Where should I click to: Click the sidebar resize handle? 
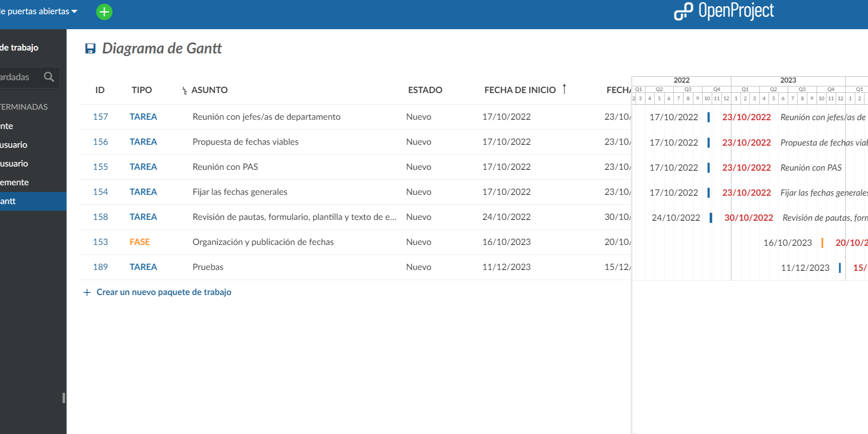click(x=63, y=398)
